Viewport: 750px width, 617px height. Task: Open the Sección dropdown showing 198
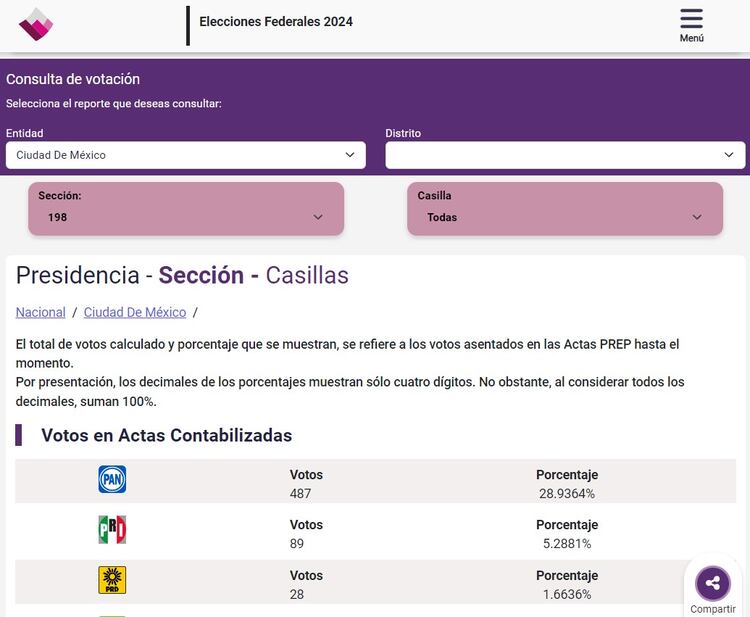(186, 217)
